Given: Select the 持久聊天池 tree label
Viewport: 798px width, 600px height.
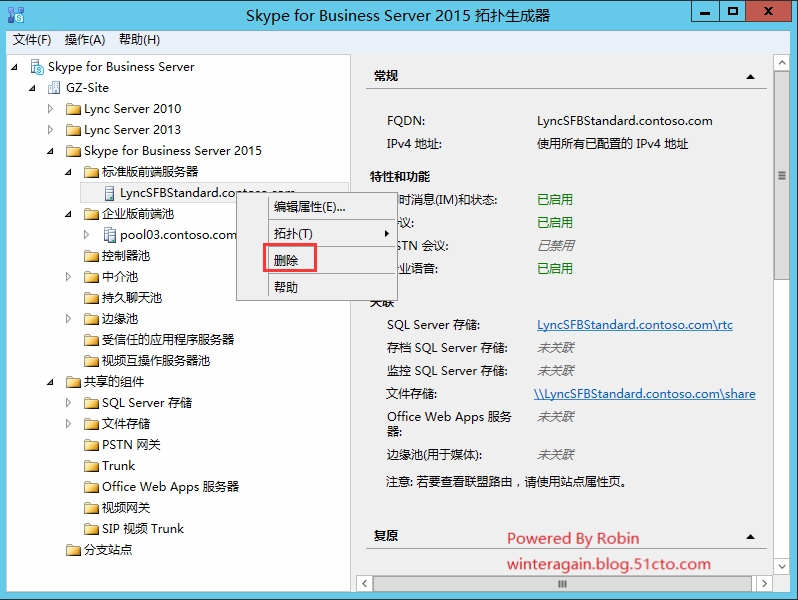Looking at the screenshot, I should coord(132,298).
